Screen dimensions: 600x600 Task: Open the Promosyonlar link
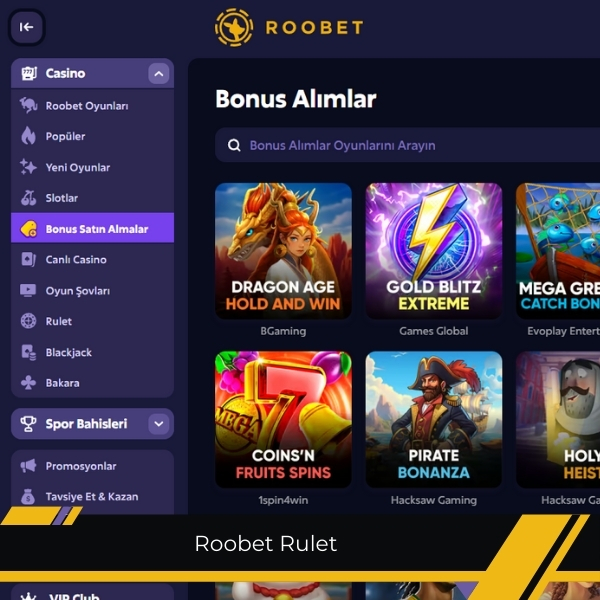(93, 466)
